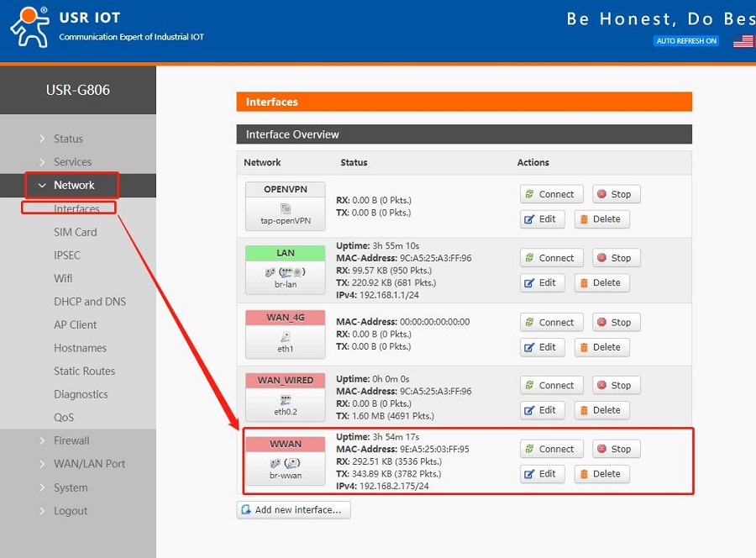Open the Diagnostics submenu item

click(x=81, y=394)
